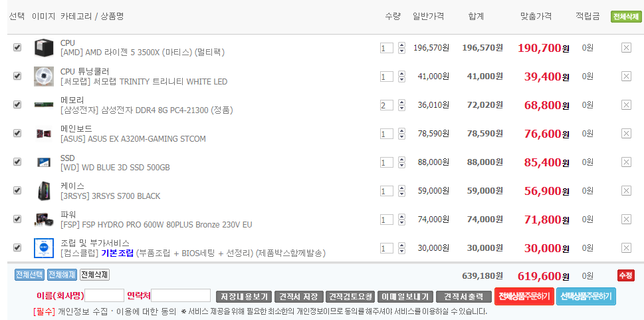The width and height of the screenshot is (644, 320).
Task: Adjust quantity stepper for Samsung DDR4 memory
Action: pos(401,105)
